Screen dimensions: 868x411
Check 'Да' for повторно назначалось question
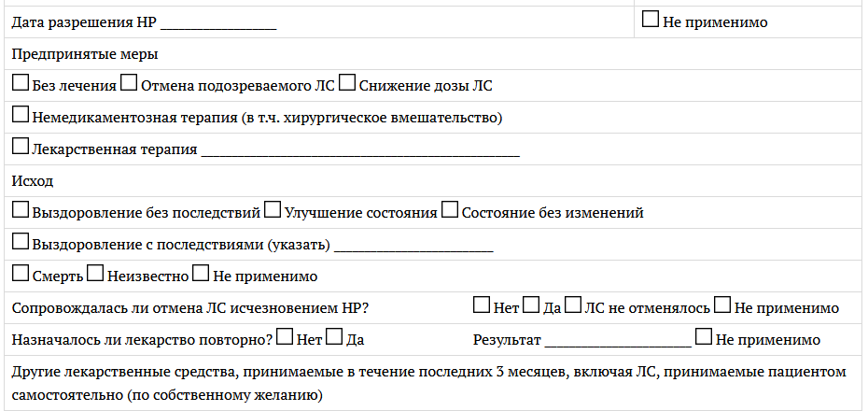click(334, 337)
